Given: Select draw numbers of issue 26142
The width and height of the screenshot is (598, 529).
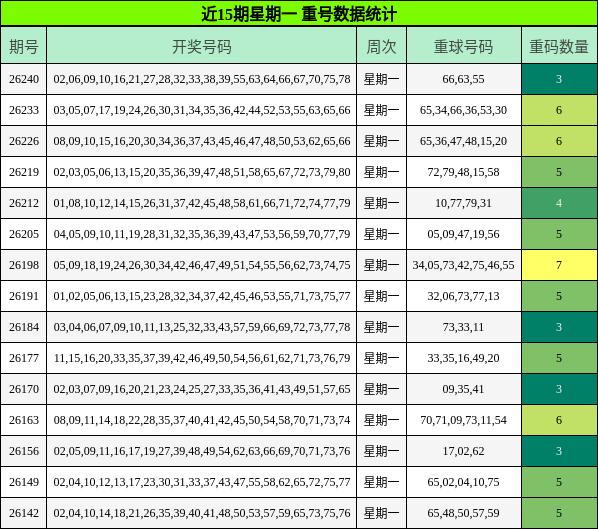Looking at the screenshot, I should pyautogui.click(x=202, y=513).
